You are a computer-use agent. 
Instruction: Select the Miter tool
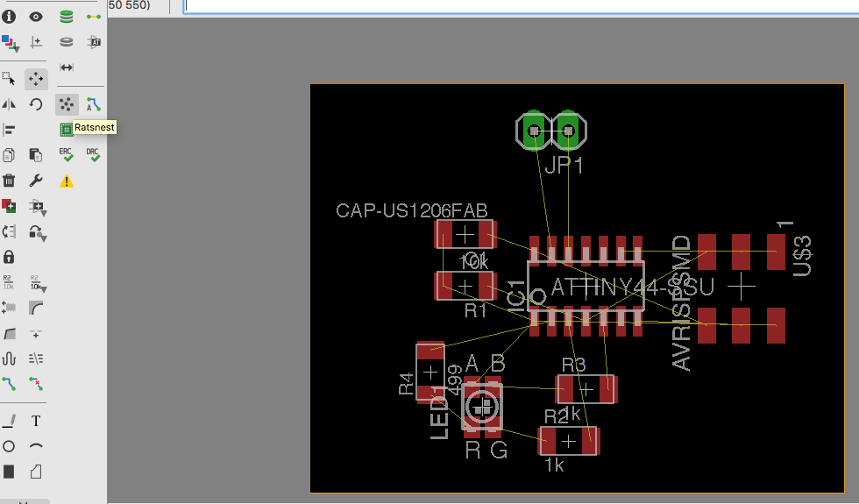[36, 308]
